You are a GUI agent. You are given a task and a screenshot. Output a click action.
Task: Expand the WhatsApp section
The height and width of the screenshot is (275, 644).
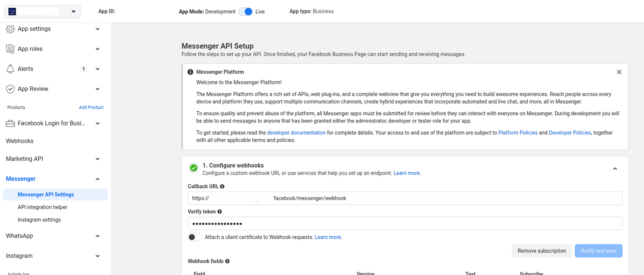coord(97,236)
